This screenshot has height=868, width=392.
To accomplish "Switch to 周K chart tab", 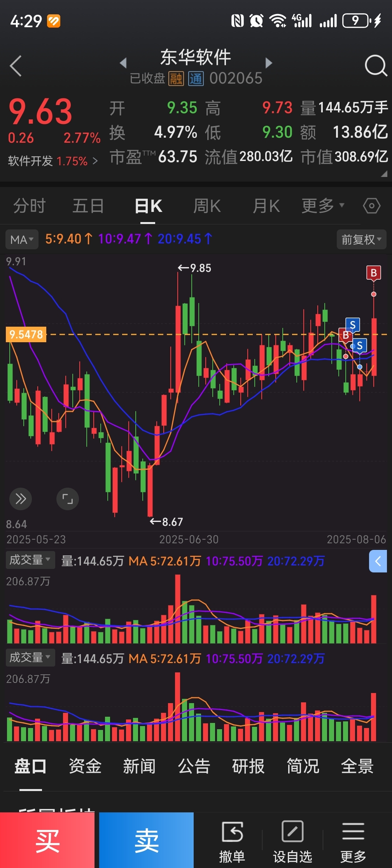I will [x=207, y=206].
